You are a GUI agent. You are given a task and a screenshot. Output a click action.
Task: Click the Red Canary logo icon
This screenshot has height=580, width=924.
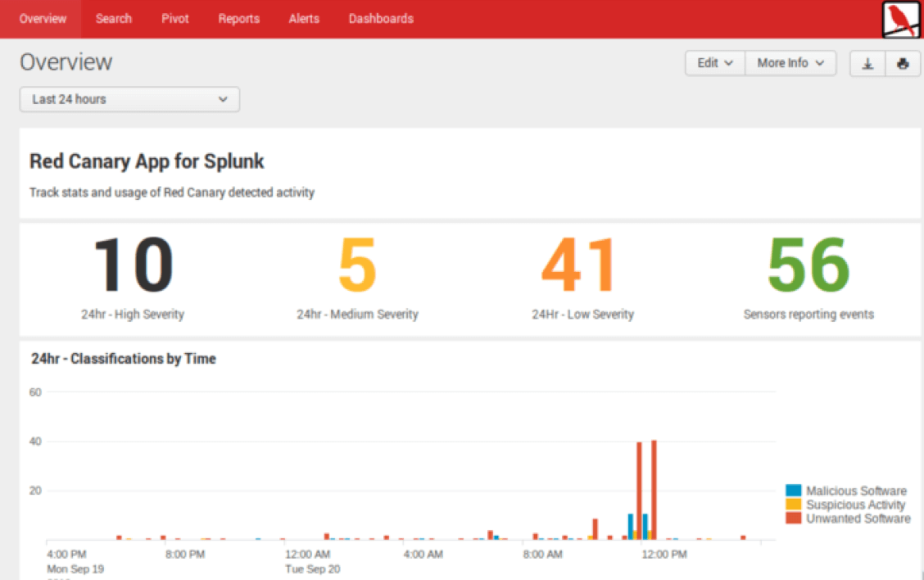[x=901, y=20]
